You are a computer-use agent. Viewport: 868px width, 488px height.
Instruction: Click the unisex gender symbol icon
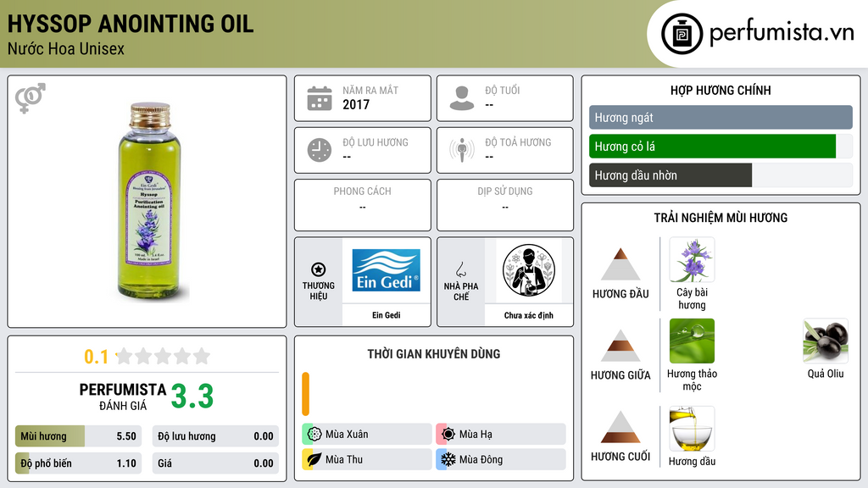coord(31,98)
